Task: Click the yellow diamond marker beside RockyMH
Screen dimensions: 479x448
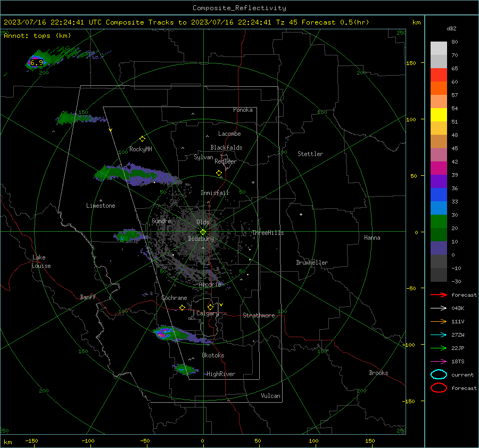Action: tap(142, 139)
